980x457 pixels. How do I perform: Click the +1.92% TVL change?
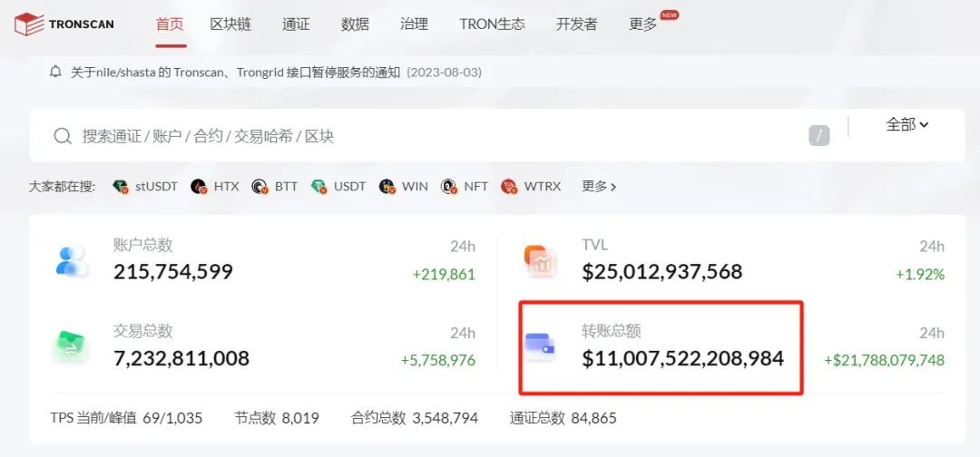920,274
